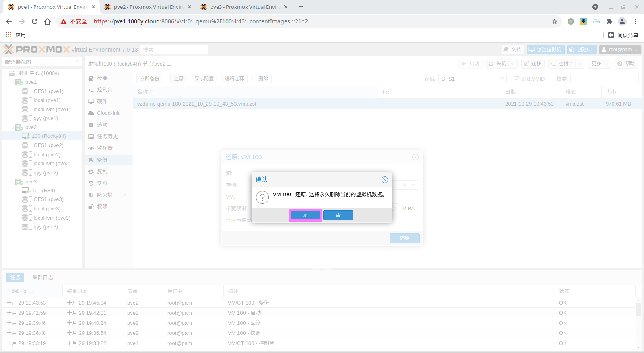Open the 阅读清单 reading list
Screen dimensions: 644x353
[x=623, y=35]
